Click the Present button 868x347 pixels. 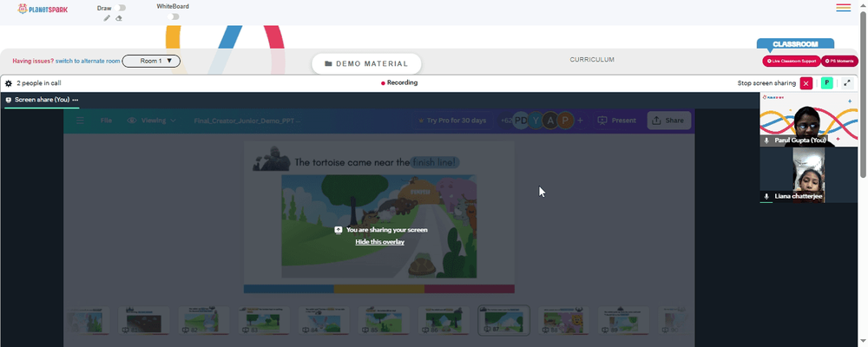click(616, 120)
